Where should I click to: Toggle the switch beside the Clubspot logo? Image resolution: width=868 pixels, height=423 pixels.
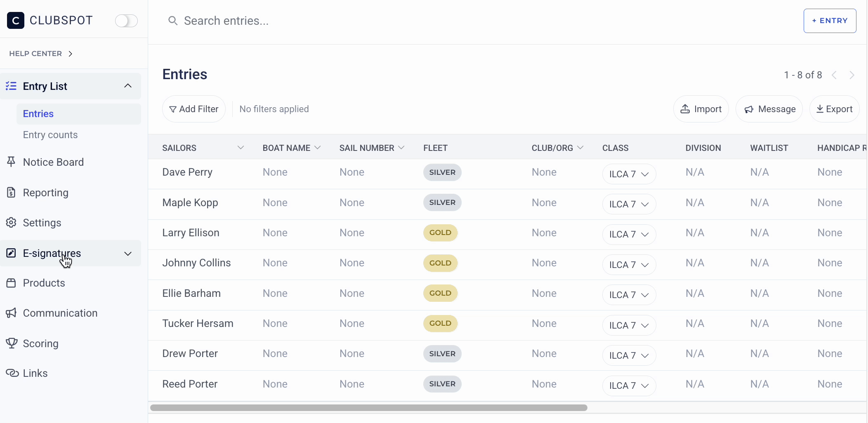point(126,21)
